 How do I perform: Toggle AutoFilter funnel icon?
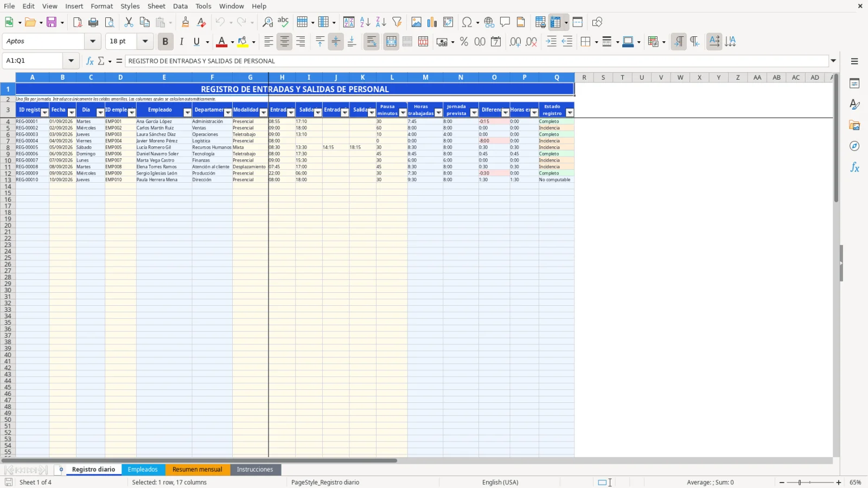coord(397,22)
